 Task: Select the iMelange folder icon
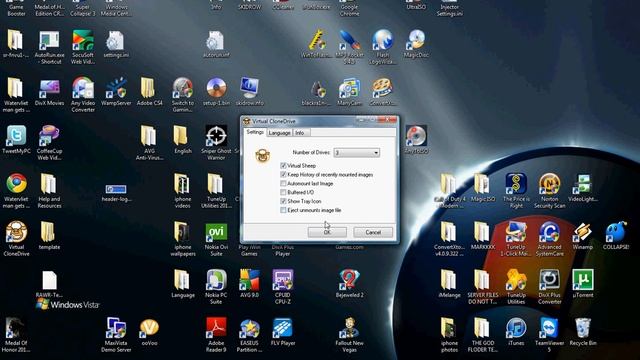[449, 283]
